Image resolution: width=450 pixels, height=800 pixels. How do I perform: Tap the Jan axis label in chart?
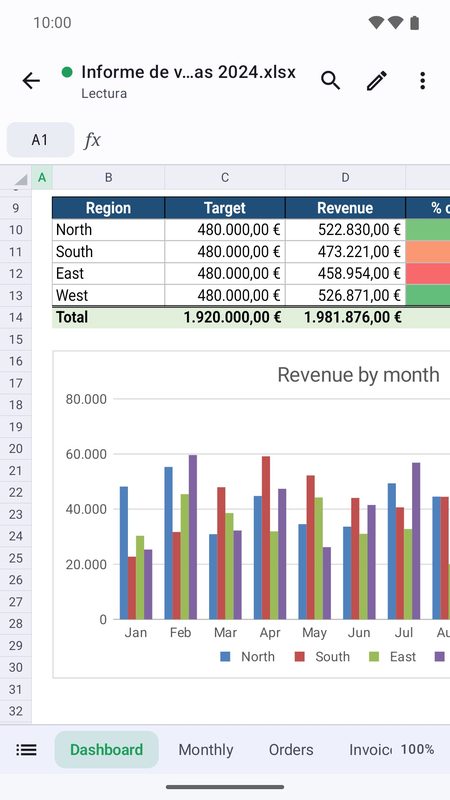pos(136,633)
